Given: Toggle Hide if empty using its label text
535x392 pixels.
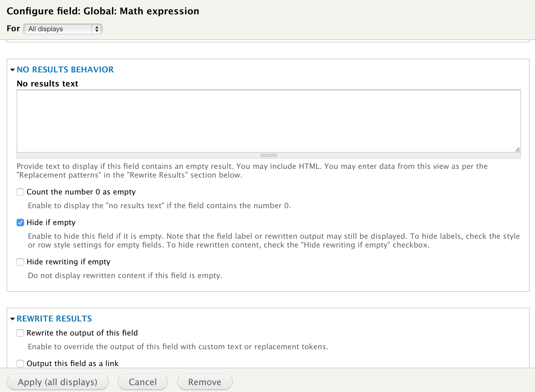Looking at the screenshot, I should click(51, 223).
